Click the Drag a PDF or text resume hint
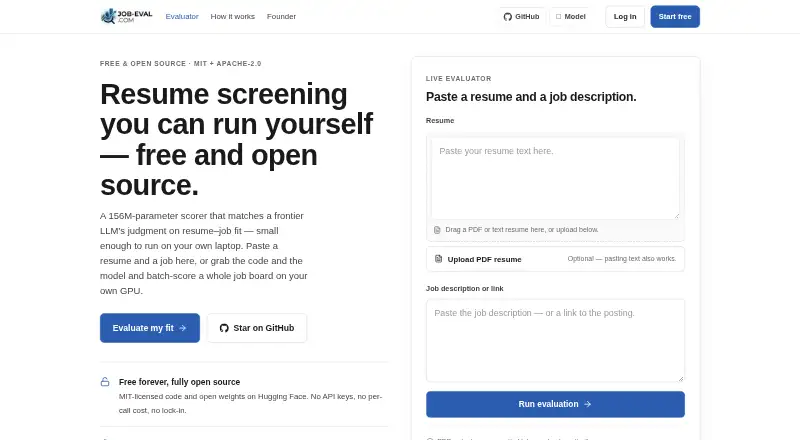 (x=521, y=230)
